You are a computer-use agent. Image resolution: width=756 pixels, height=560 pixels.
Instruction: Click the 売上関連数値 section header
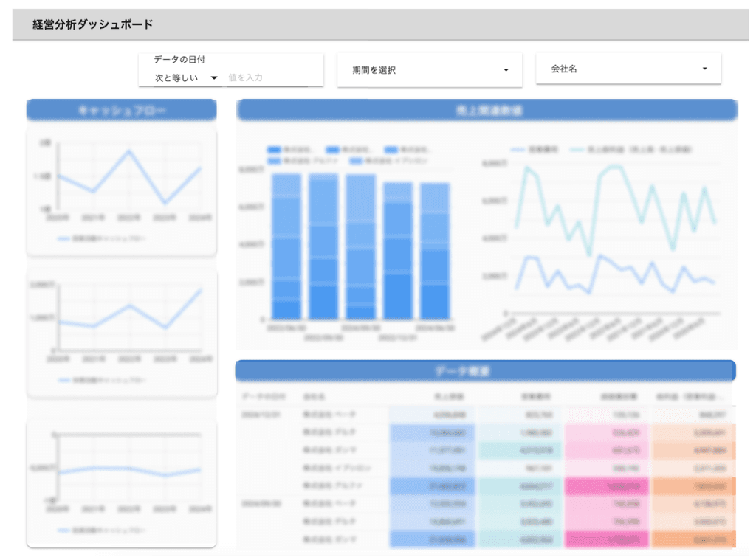click(x=486, y=111)
